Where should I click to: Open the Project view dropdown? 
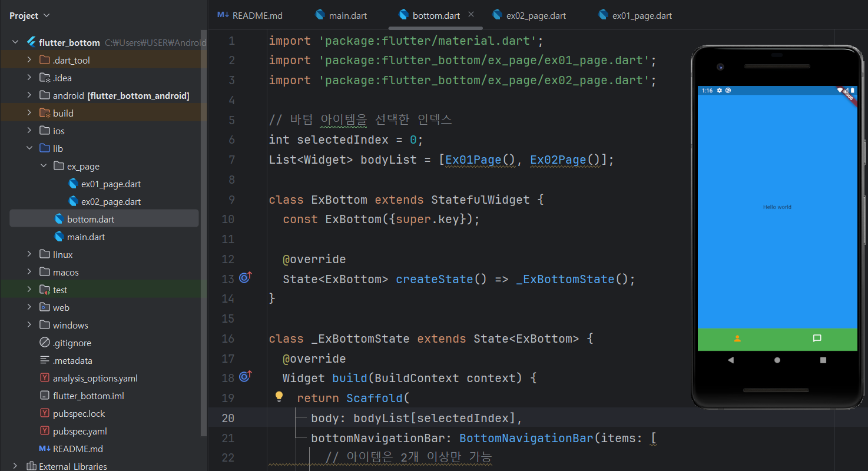click(29, 16)
